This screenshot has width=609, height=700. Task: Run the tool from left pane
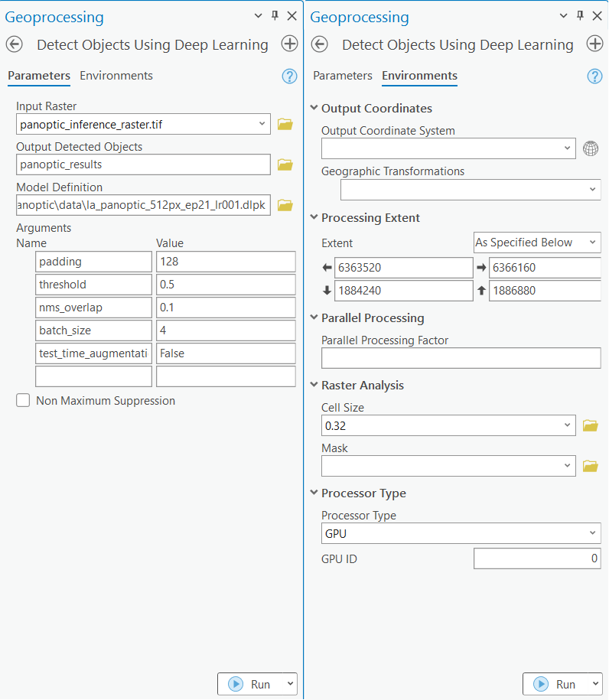click(250, 684)
